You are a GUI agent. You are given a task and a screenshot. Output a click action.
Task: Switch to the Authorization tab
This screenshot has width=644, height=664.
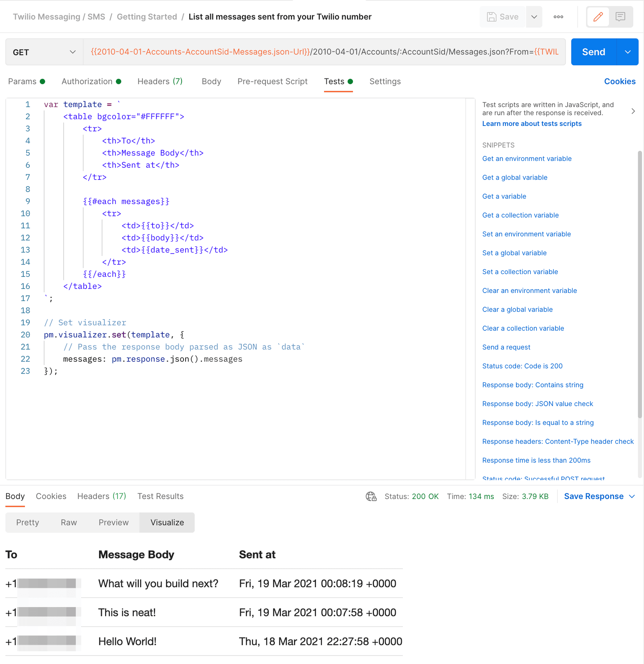click(87, 81)
